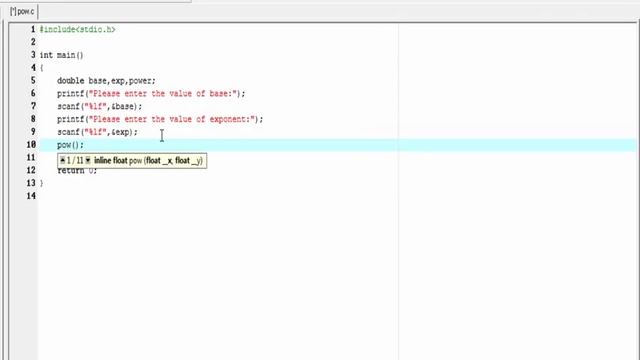
Task: Click the '1 / 11' overload counter
Action: (x=75, y=160)
